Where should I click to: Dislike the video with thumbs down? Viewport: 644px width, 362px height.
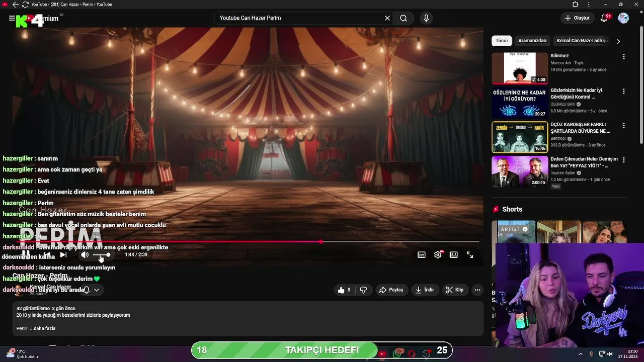coord(363,290)
